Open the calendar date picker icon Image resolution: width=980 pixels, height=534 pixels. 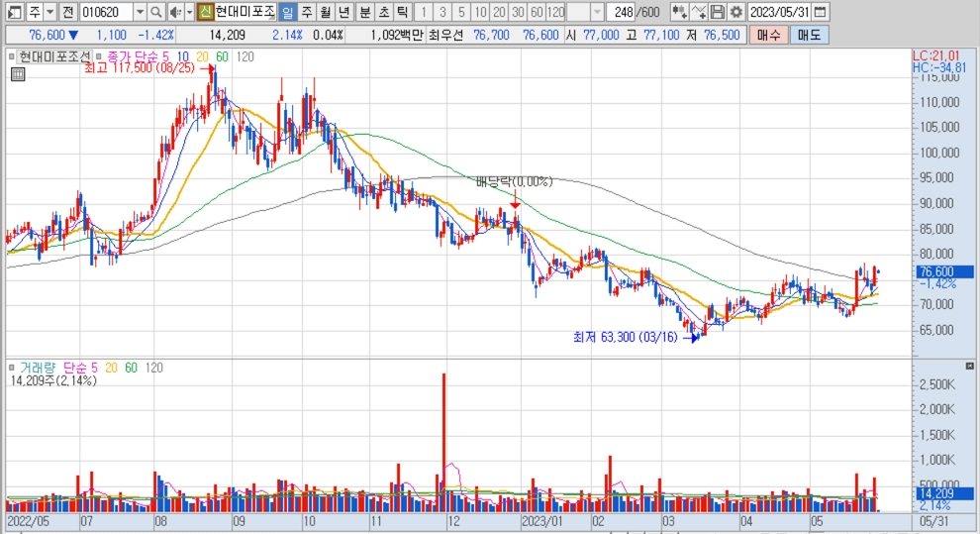pos(820,12)
